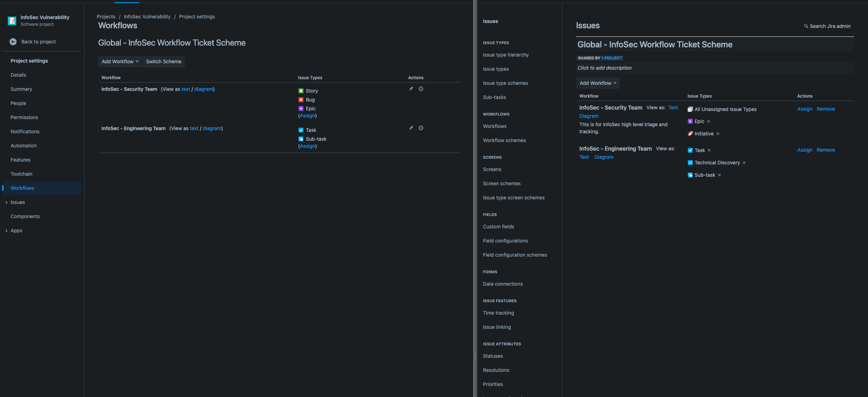The width and height of the screenshot is (868, 397).
Task: Remove Initiative issue type via its x
Action: click(718, 134)
